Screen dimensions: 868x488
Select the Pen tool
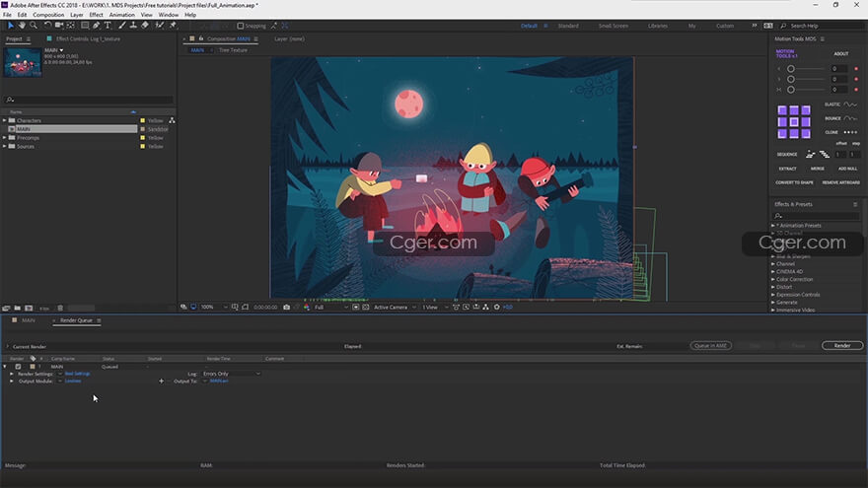pyautogui.click(x=97, y=26)
